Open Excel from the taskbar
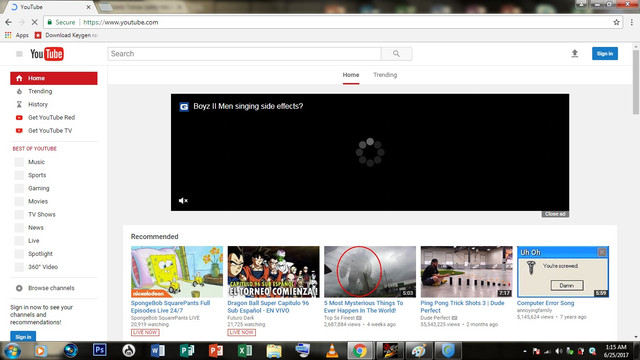This screenshot has width=640, height=360. coord(244,350)
